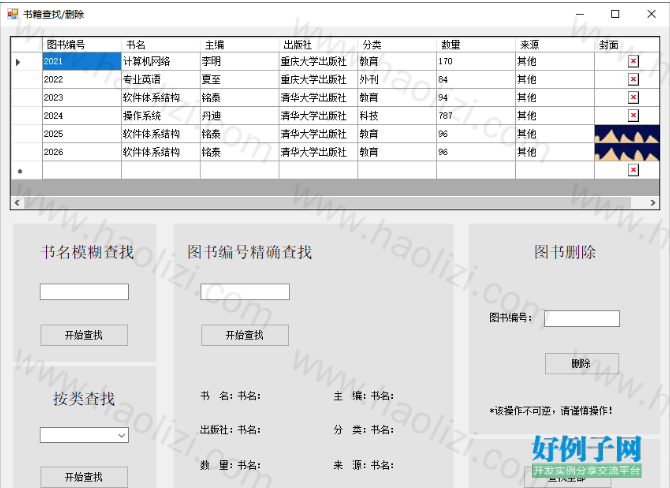Select the editor cell 李明
The width and height of the screenshot is (670, 488).
pyautogui.click(x=239, y=62)
